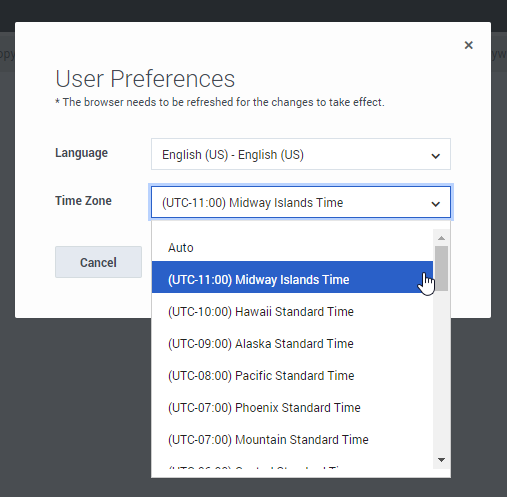Pick Alaska Standard Time from list
The width and height of the screenshot is (507, 497).
(292, 344)
